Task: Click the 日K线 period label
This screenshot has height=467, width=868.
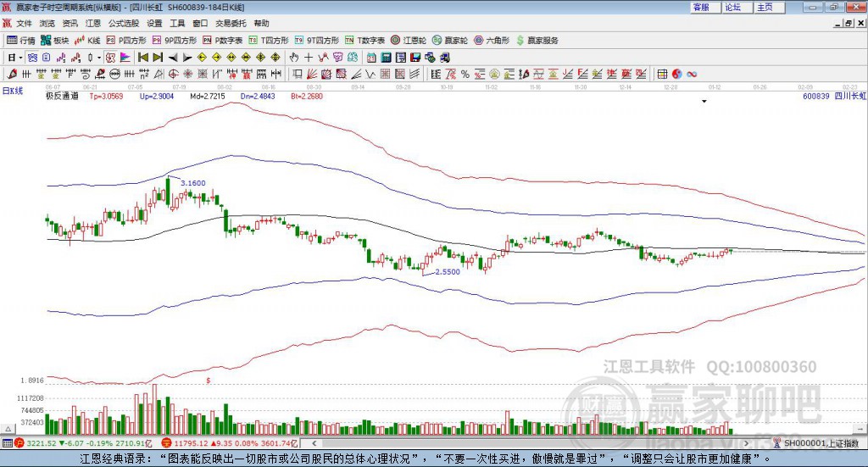Action: pos(13,91)
